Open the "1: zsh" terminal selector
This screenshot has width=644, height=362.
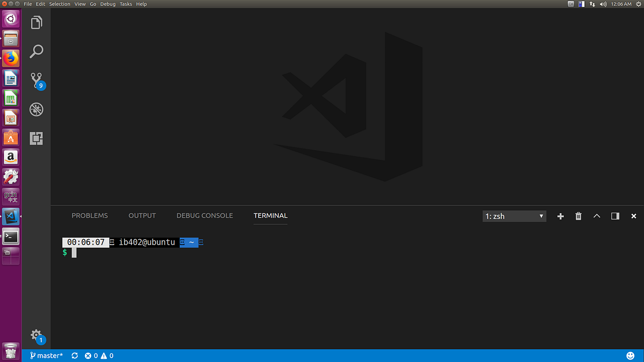point(514,216)
